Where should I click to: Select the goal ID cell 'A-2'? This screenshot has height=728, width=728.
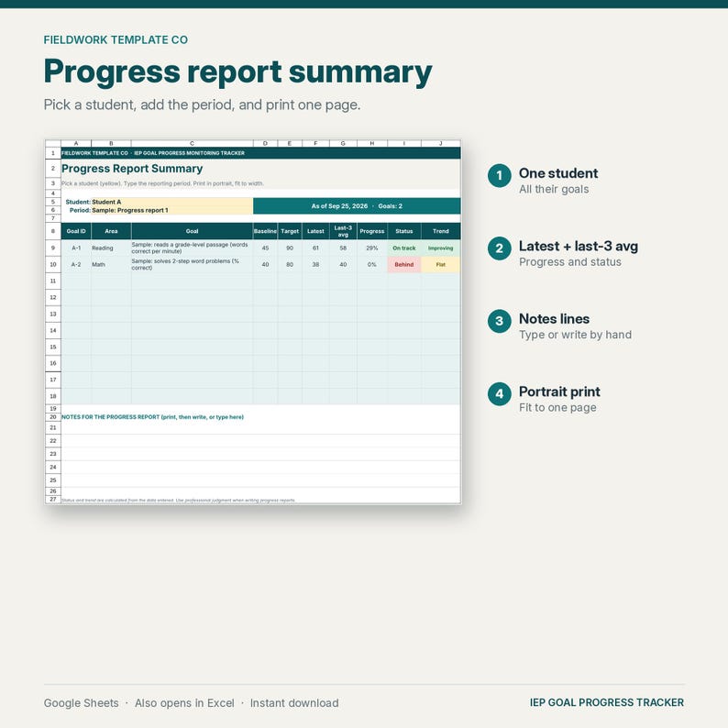pos(76,265)
